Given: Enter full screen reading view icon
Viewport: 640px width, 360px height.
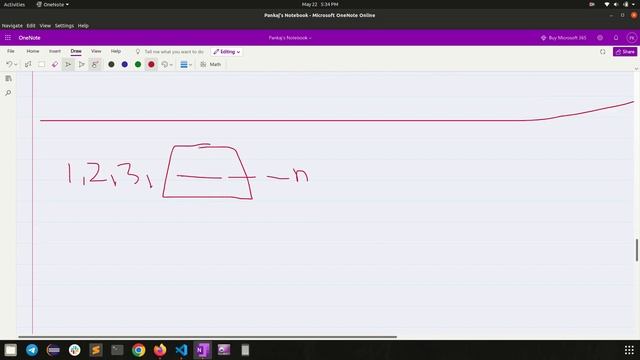Looking at the screenshot, I should (602, 52).
